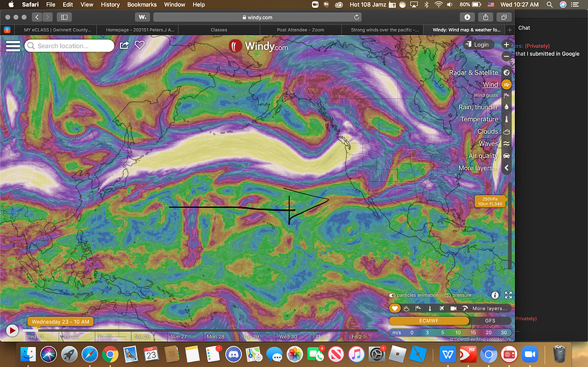Click the m/s wind speed color legend

[450, 332]
